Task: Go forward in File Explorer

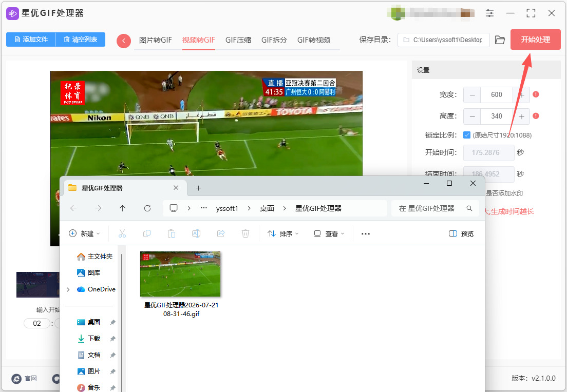Action: tap(98, 208)
